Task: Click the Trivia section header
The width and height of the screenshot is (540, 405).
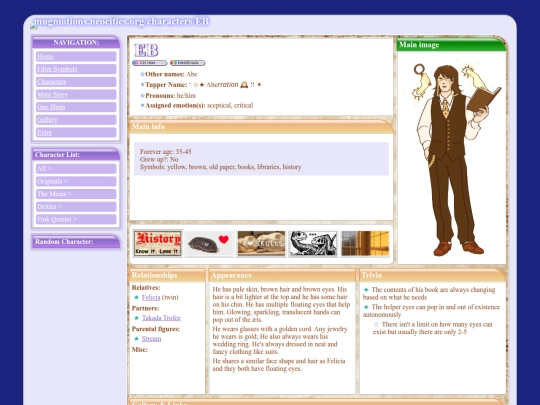Action: (433, 275)
